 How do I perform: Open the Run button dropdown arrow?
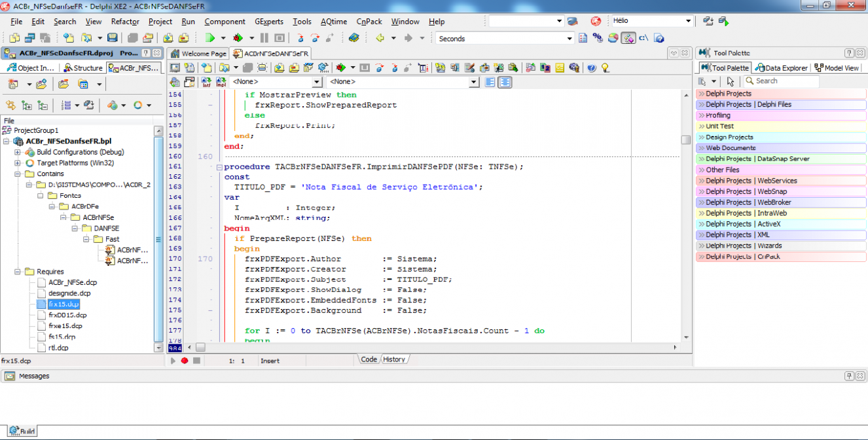pos(223,38)
